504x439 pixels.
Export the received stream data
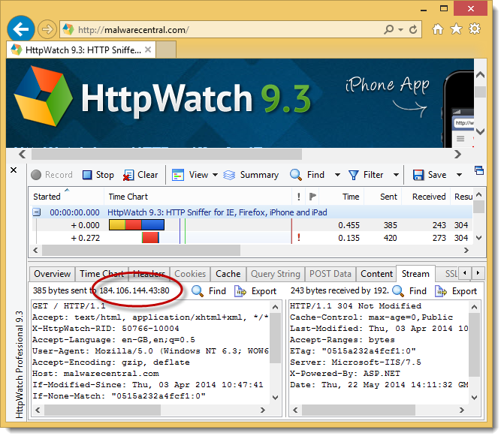pyautogui.click(x=456, y=291)
